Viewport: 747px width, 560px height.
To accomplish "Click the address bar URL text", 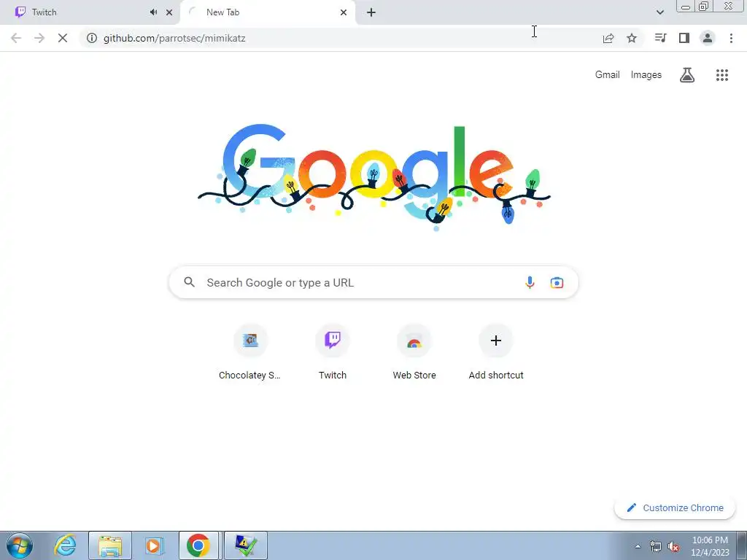I will click(174, 38).
